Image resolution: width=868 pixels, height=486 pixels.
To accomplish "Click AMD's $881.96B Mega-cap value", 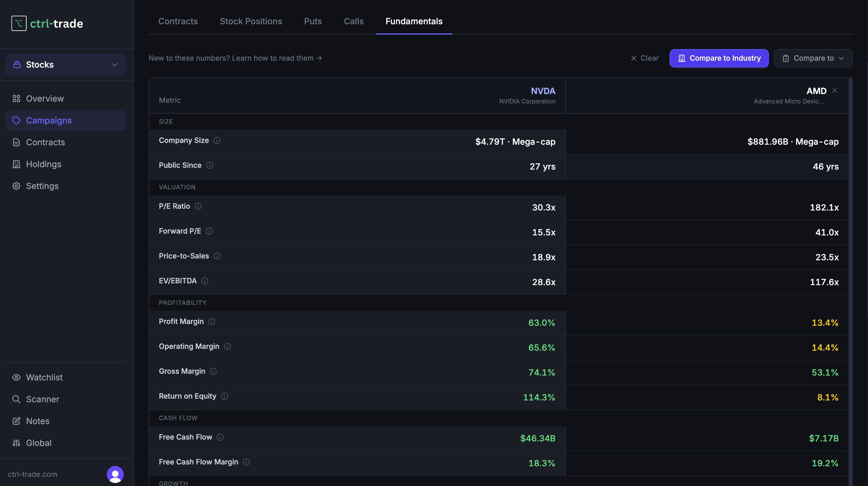I will pos(793,142).
